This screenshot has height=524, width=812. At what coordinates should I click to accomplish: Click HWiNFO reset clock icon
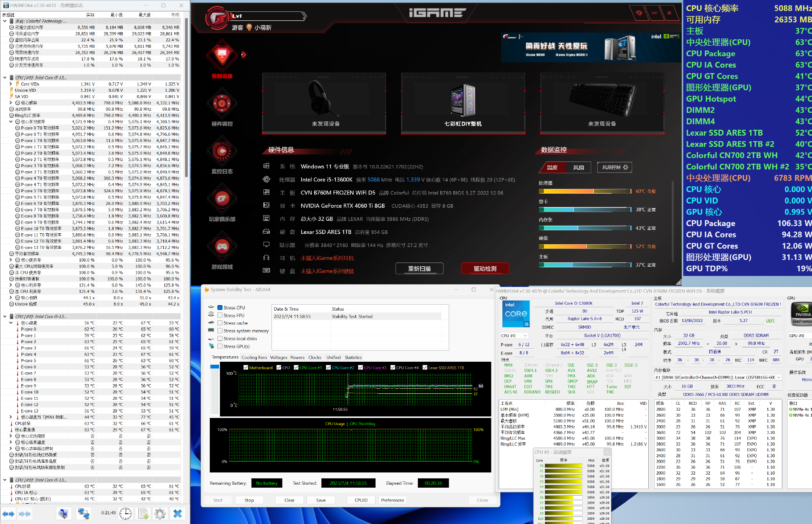[x=125, y=513]
